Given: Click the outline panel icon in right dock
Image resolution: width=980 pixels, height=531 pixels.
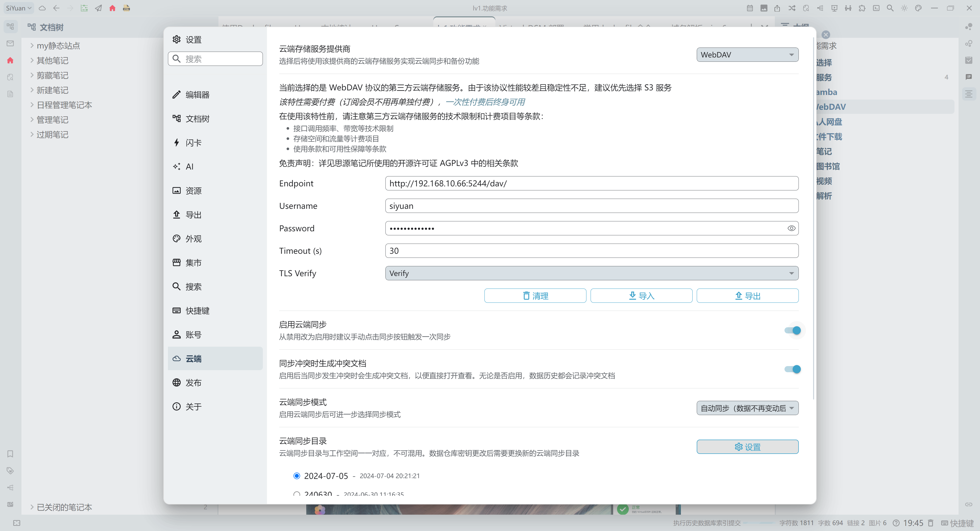Looking at the screenshot, I should click(x=969, y=94).
